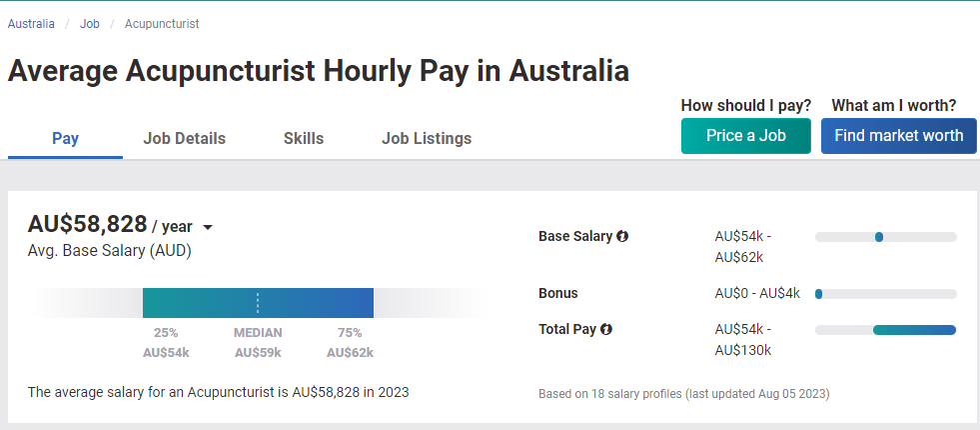The height and width of the screenshot is (430, 980).
Task: Switch to the Job Details tab
Action: coord(185,138)
